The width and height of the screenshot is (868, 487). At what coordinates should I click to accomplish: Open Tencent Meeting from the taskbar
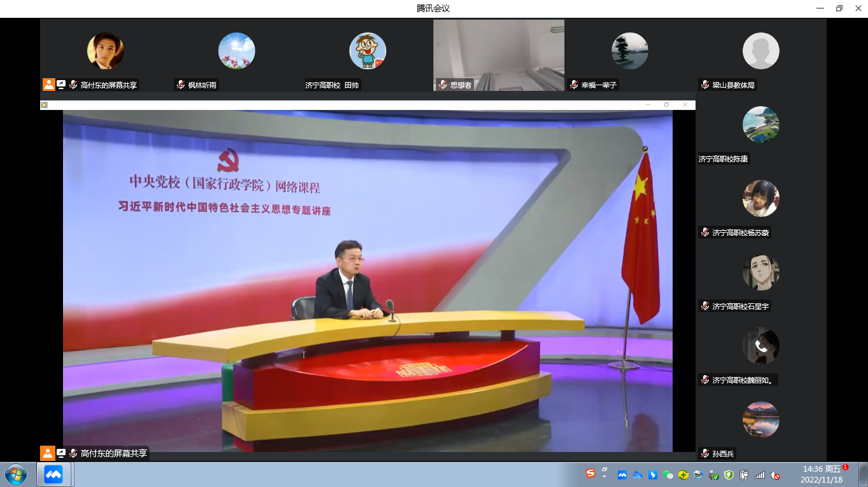coord(53,474)
